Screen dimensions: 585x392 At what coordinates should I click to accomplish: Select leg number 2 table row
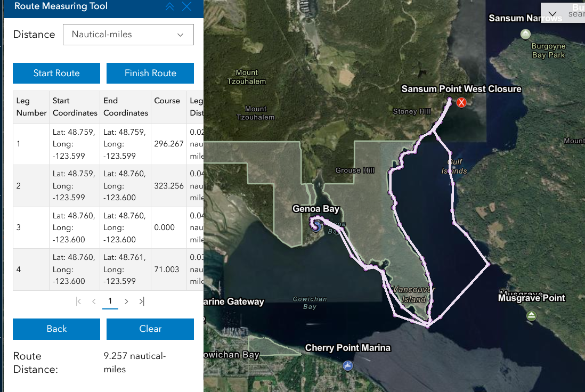coord(101,186)
